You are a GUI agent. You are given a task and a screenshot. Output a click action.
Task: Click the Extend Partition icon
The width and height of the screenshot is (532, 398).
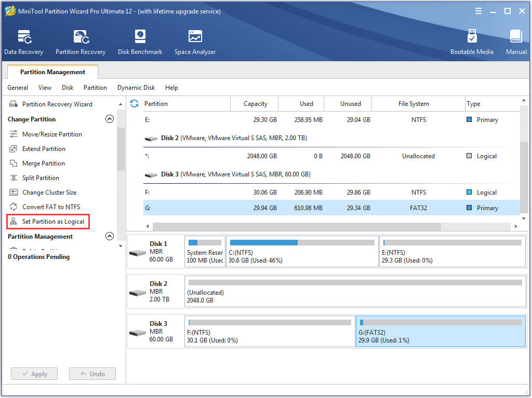click(14, 148)
